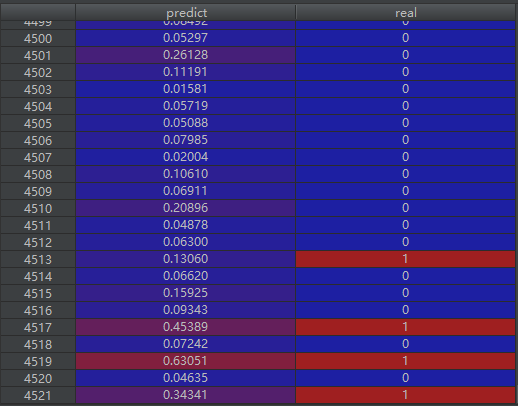Select row header 4500

[38, 38]
